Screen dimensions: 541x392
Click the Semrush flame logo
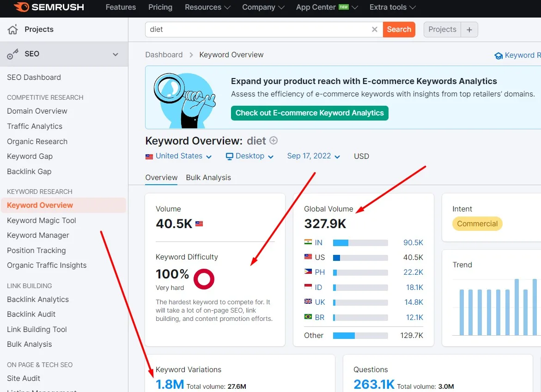pyautogui.click(x=21, y=7)
